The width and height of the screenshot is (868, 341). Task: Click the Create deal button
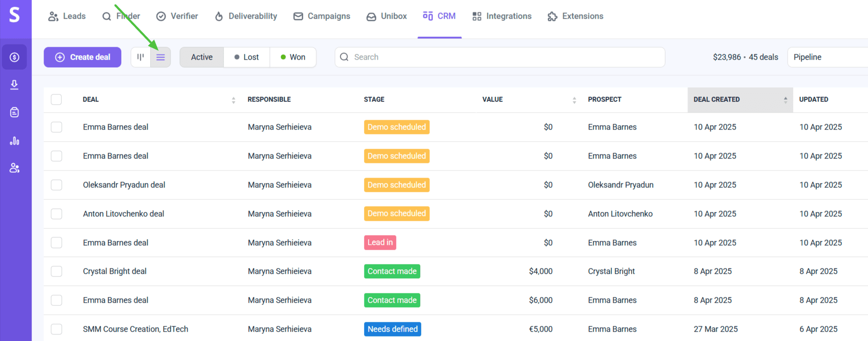pyautogui.click(x=82, y=57)
